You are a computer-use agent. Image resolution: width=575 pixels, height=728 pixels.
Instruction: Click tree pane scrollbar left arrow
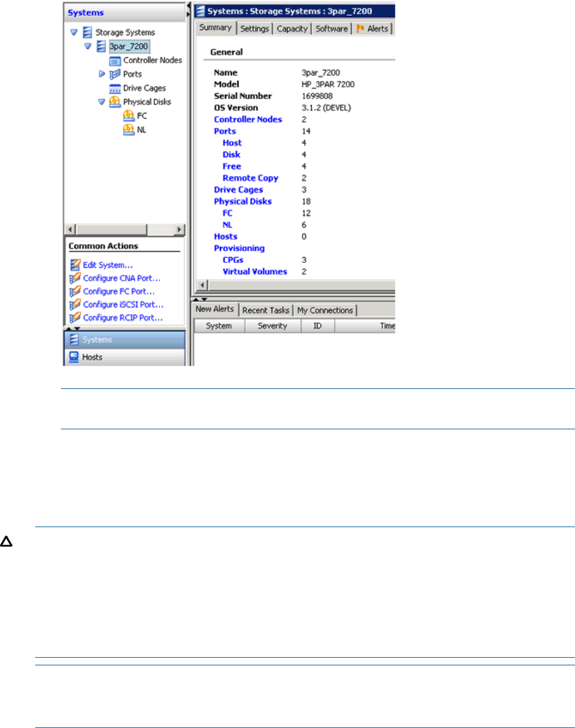(70, 230)
